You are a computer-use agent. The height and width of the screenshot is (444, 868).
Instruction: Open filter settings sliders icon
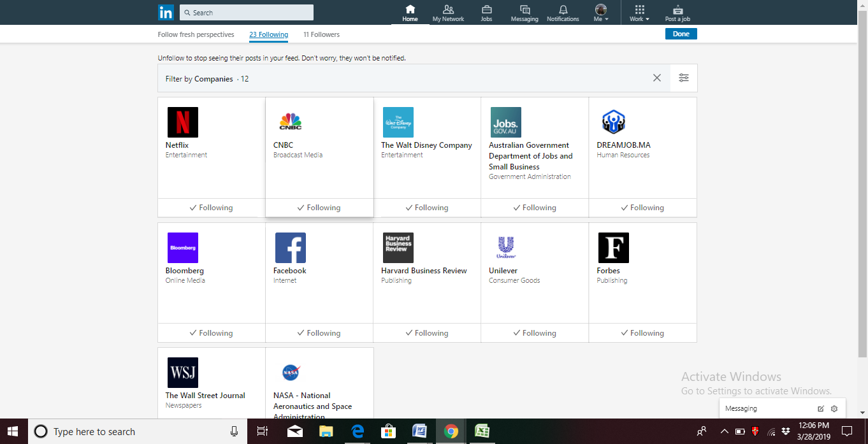(683, 78)
